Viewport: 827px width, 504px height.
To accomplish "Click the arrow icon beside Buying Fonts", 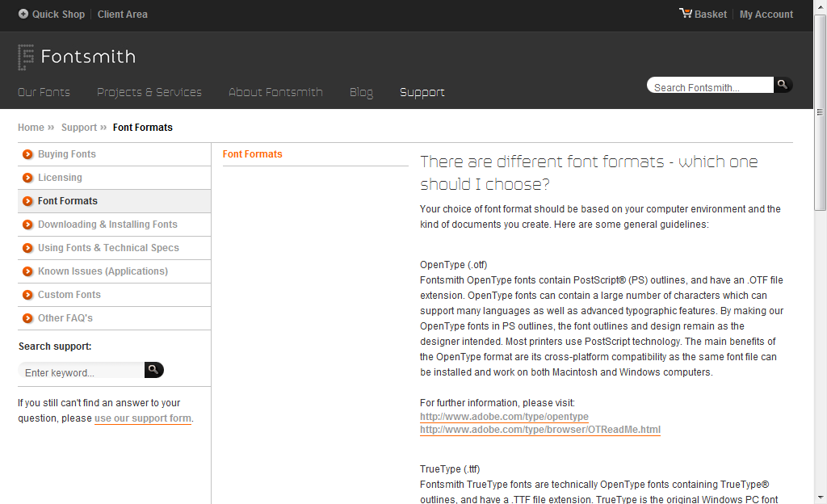I will tap(27, 154).
